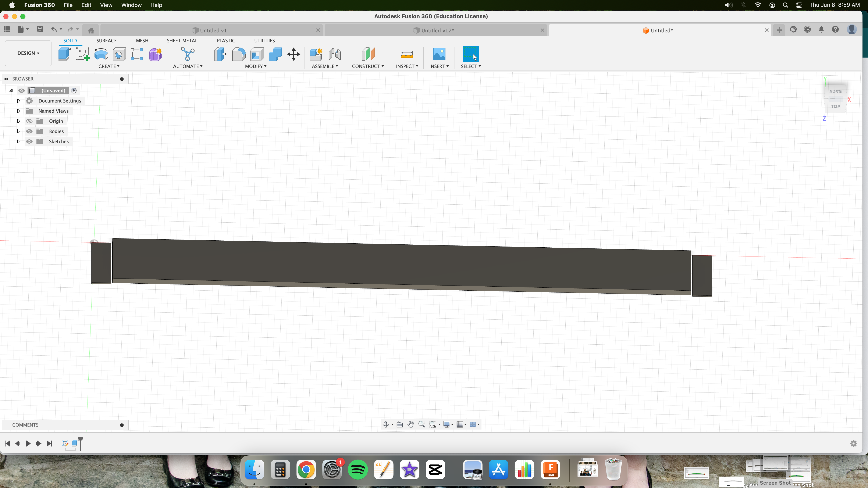Open the Untitled v17* document tab
The width and height of the screenshot is (868, 488).
pyautogui.click(x=436, y=30)
